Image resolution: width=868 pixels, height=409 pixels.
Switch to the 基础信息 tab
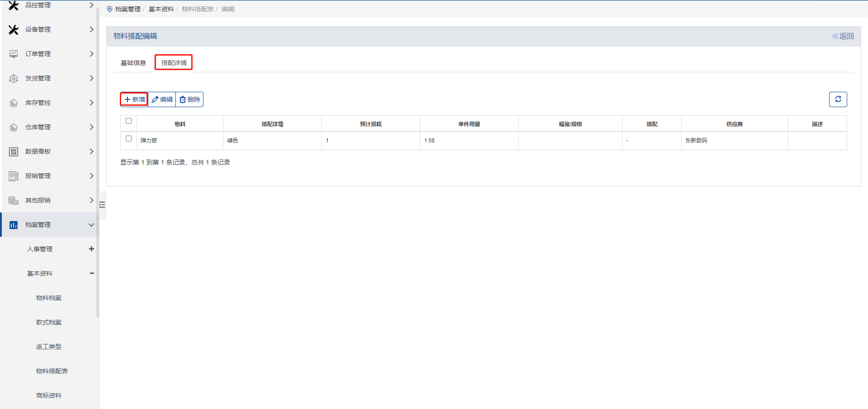[133, 63]
